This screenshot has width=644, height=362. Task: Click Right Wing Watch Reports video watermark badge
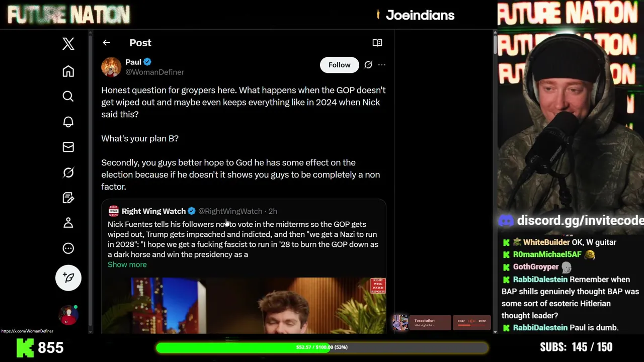coord(378,286)
